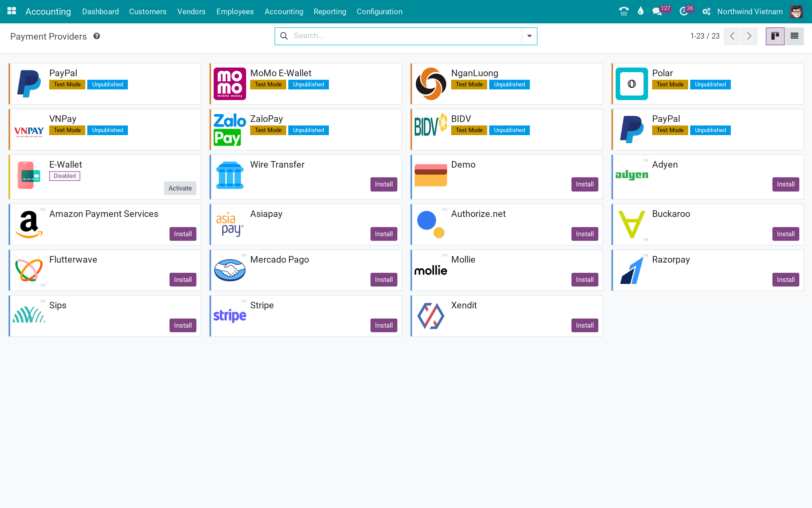Screen dimensions: 812x508
Task: Open the Employees menu
Action: point(235,11)
